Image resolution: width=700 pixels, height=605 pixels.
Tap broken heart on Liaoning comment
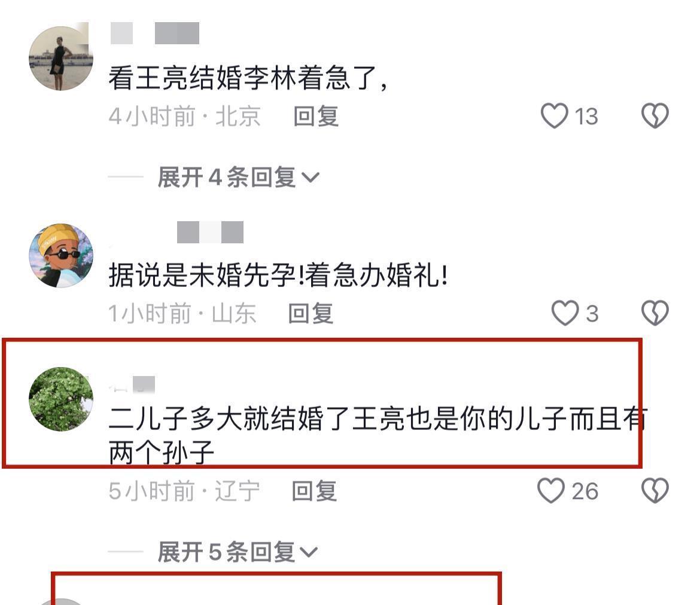(x=655, y=491)
